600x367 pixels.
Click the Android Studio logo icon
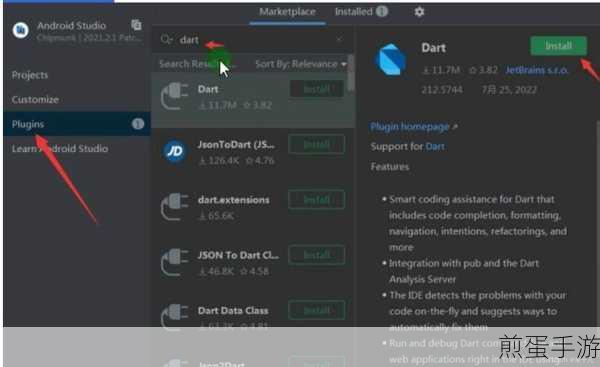coord(20,30)
